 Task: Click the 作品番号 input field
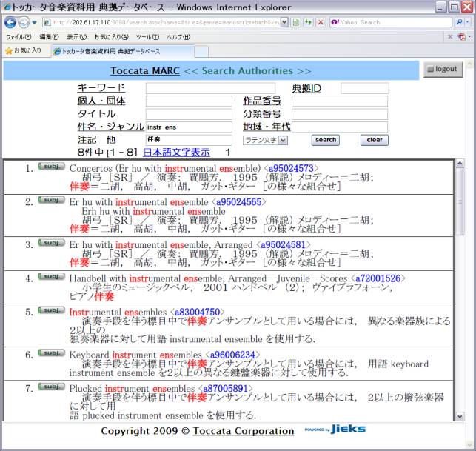pos(340,101)
